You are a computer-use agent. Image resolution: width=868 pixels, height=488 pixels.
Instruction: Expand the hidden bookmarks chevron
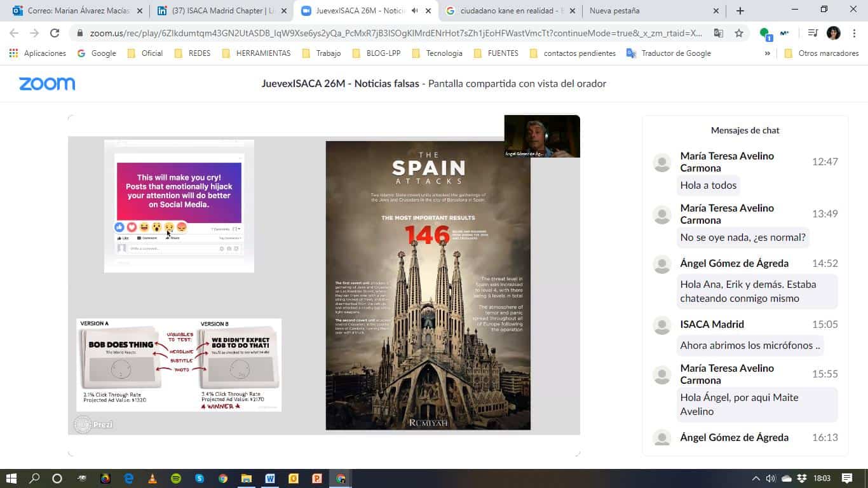click(x=767, y=53)
